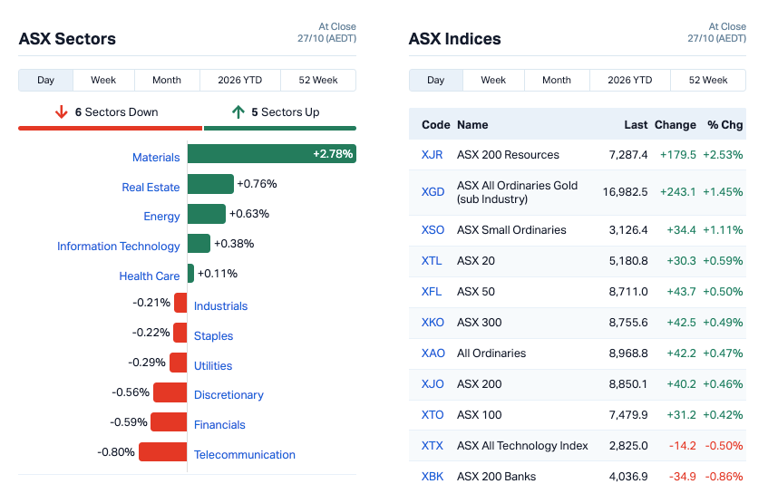Open XTX index code link
Viewport: 768px width, 484px height.
pyautogui.click(x=432, y=446)
